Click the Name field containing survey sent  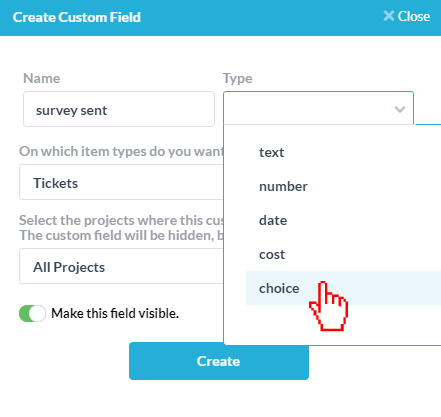click(x=119, y=109)
